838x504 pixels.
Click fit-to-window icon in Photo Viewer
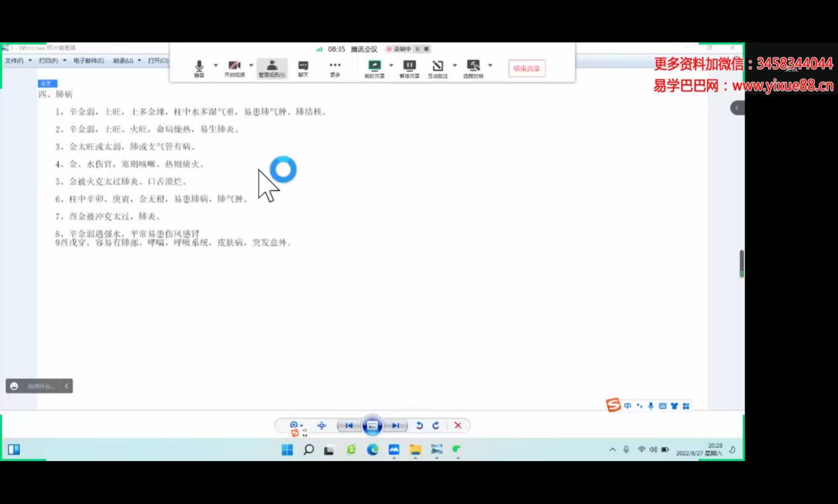coord(322,425)
